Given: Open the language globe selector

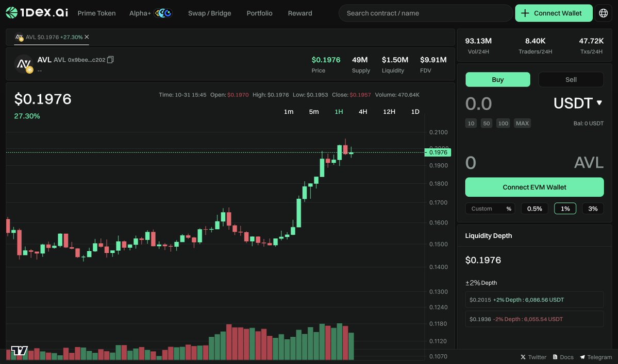Looking at the screenshot, I should point(603,12).
